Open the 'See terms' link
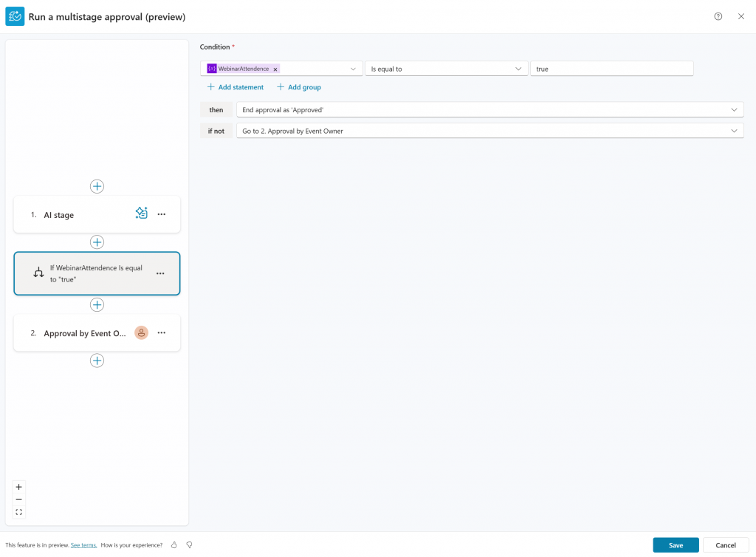This screenshot has height=557, width=756. [83, 545]
